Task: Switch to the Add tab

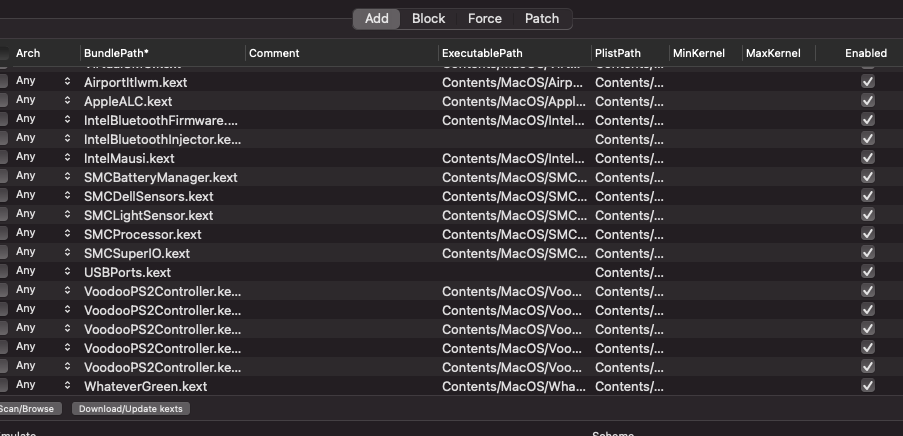Action: coord(377,18)
